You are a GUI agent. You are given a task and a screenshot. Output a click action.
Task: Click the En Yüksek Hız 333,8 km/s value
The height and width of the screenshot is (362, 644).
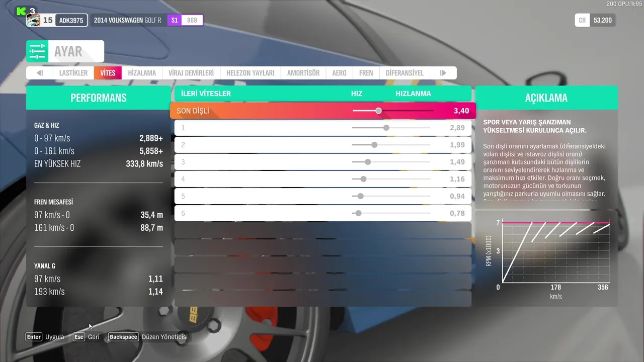point(144,164)
